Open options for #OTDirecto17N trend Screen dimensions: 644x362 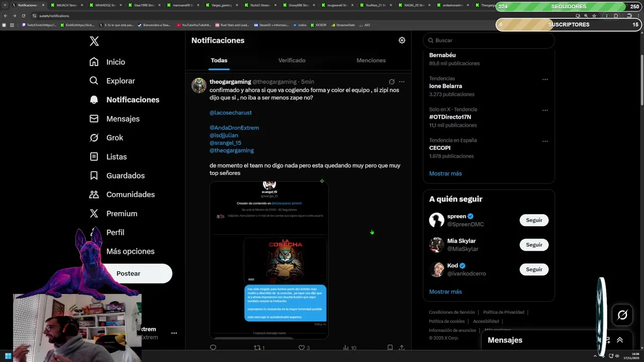[x=545, y=110]
